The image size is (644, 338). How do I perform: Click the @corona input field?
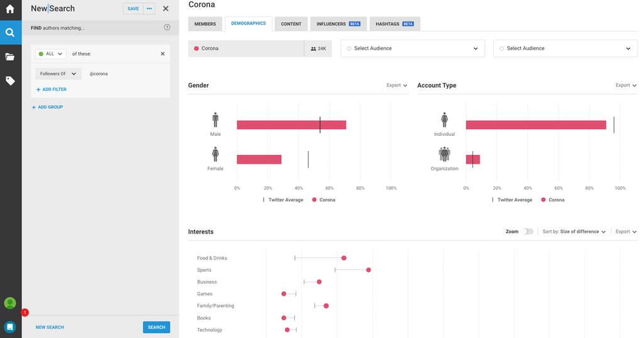(126, 74)
